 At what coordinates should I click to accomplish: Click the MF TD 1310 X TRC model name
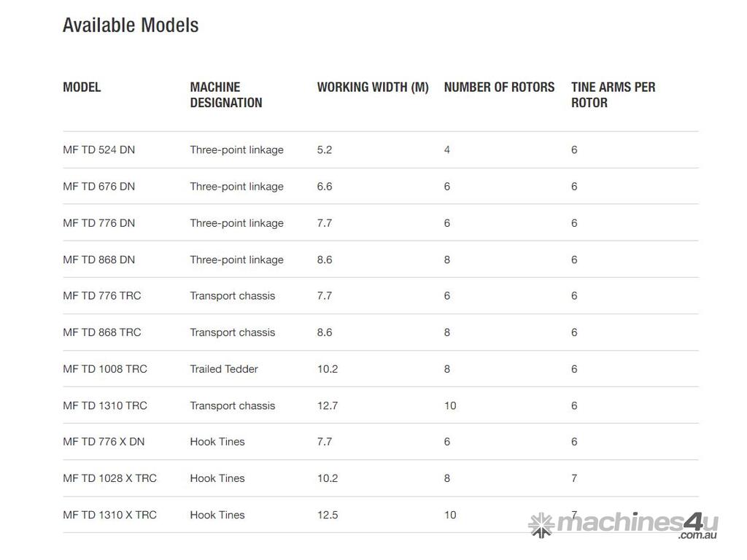coord(109,515)
